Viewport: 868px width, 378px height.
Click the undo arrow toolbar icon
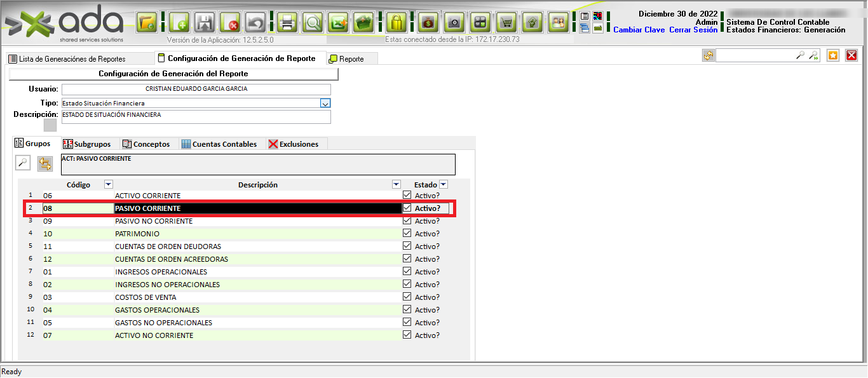256,24
